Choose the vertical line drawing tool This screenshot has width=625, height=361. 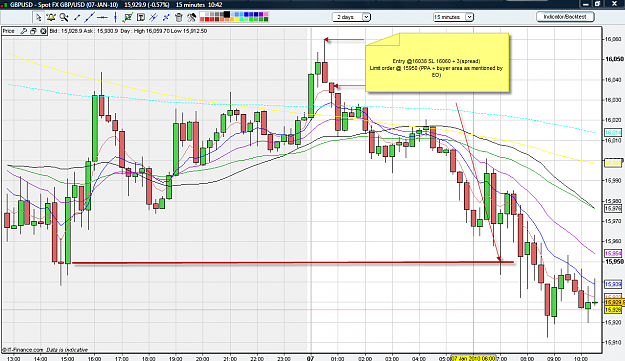pos(115,17)
